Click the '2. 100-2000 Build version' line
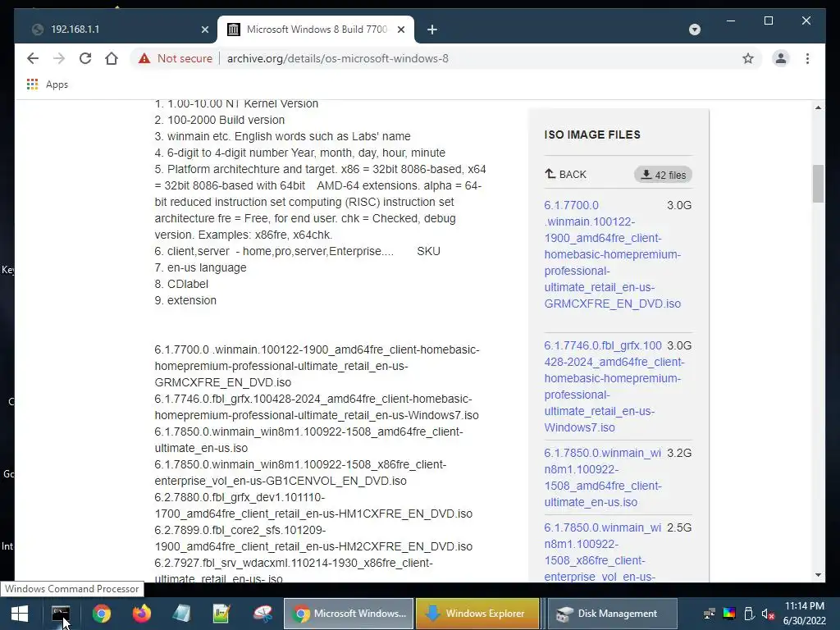This screenshot has height=630, width=840. [220, 120]
